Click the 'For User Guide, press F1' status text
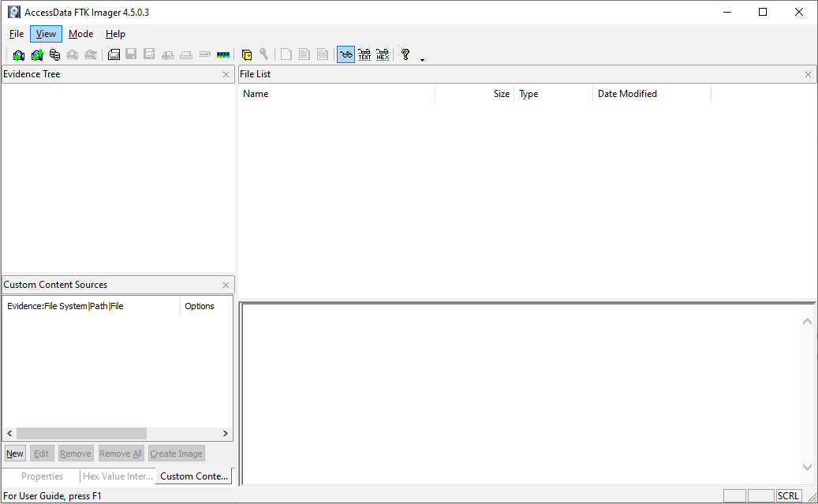 pos(53,495)
